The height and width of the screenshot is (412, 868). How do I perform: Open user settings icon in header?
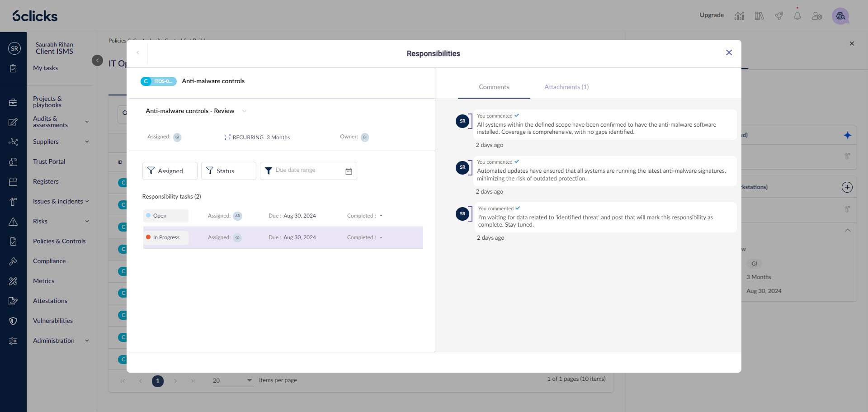coord(816,16)
